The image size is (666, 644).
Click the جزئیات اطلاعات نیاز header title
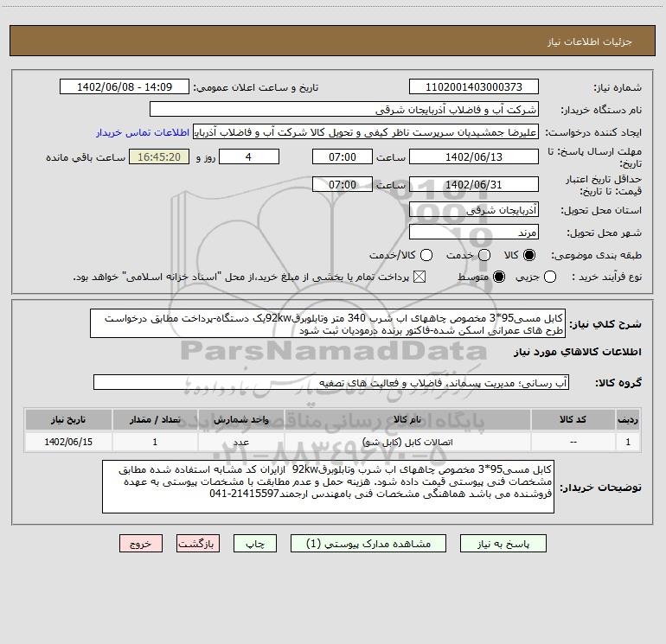[x=590, y=41]
